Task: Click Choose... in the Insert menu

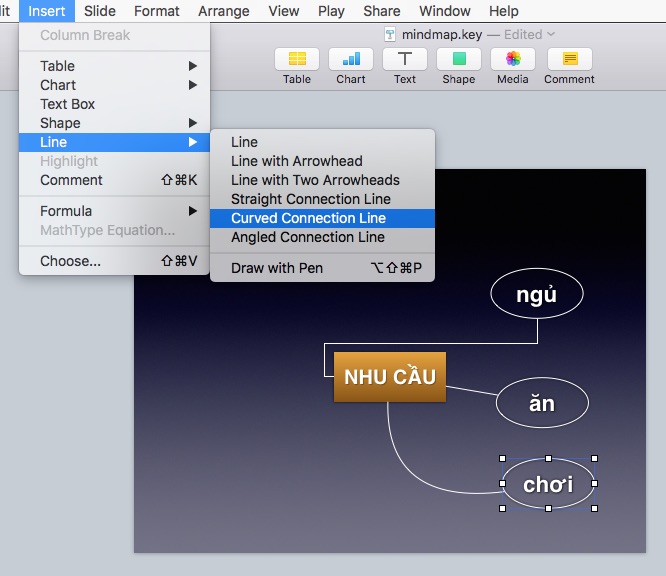Action: coord(70,261)
